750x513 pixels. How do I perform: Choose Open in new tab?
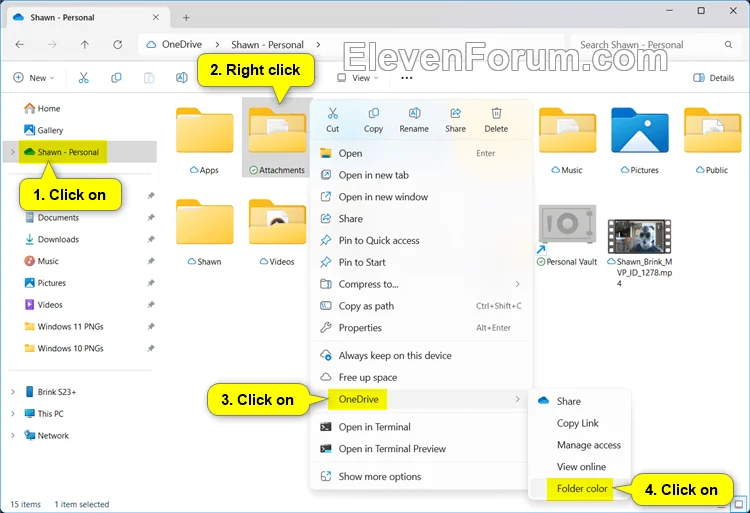pyautogui.click(x=421, y=175)
